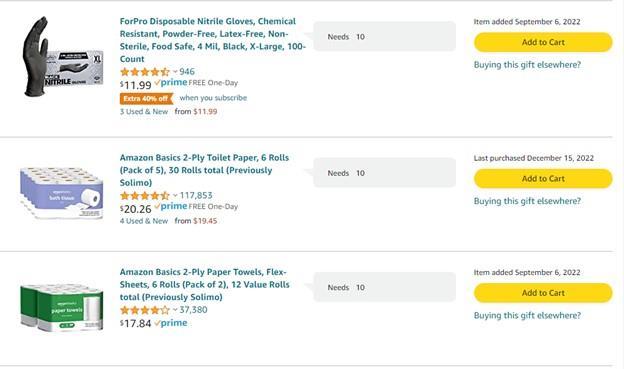Open Amazon Basics 2-Ply Paper Towels title
Viewport: 624px width, 369px height.
click(x=205, y=284)
